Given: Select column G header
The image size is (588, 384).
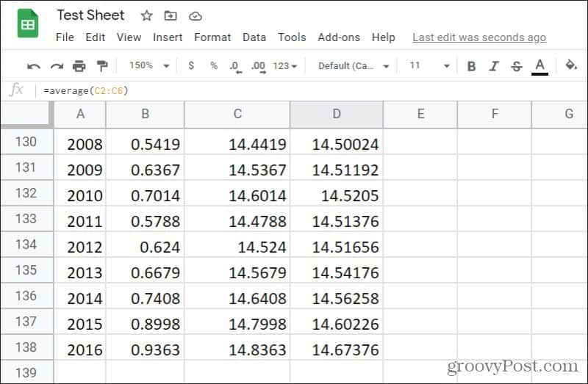Looking at the screenshot, I should tap(560, 114).
